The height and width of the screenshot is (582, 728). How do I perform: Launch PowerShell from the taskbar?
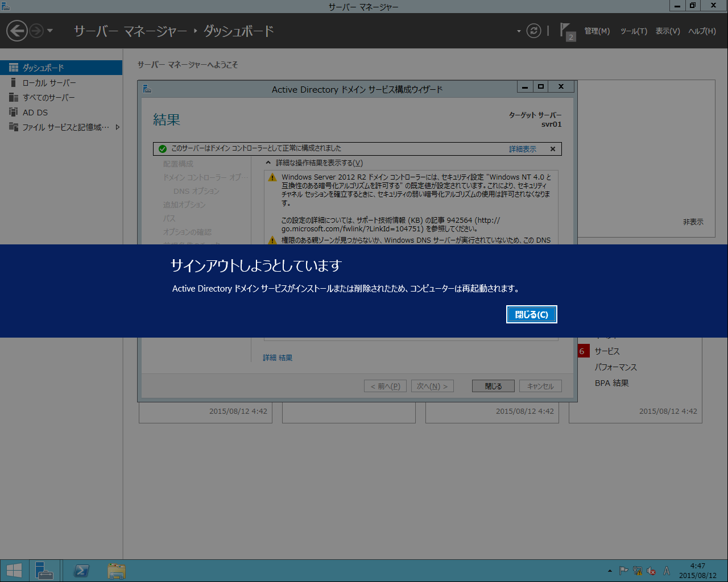(x=81, y=571)
